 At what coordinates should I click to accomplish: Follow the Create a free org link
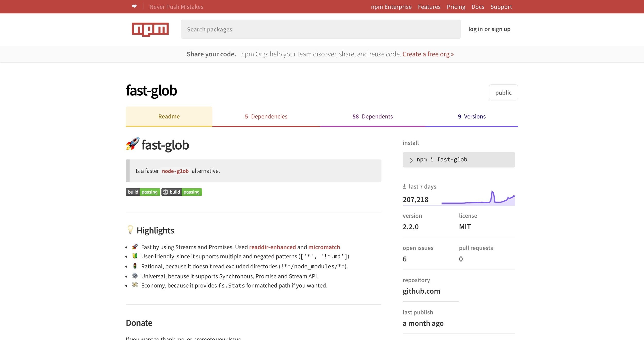tap(428, 54)
